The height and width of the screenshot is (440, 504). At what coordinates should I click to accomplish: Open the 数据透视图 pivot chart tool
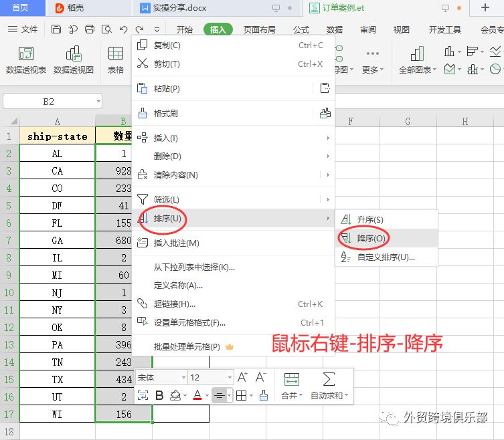click(74, 60)
